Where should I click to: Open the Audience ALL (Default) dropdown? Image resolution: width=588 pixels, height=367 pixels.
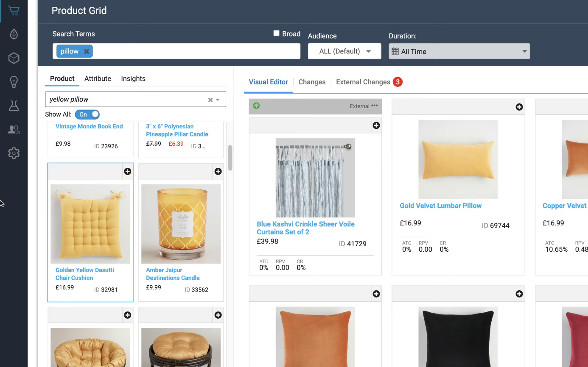(x=344, y=51)
